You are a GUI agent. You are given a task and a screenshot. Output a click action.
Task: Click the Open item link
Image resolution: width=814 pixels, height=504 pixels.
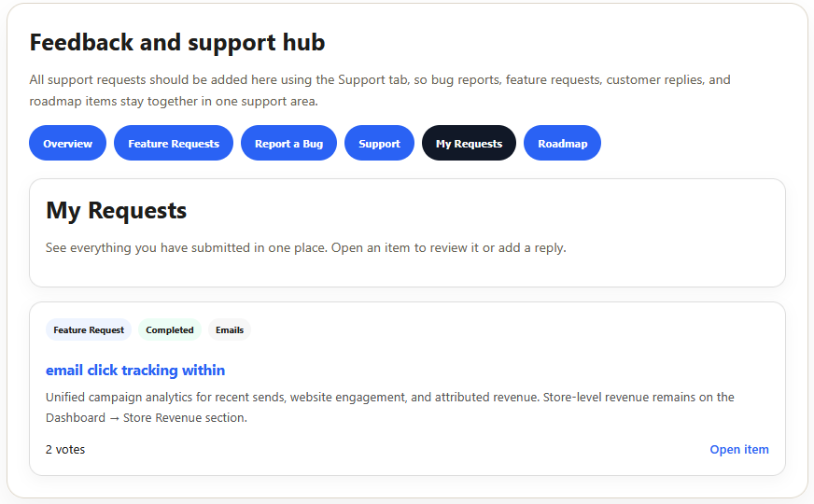[x=739, y=450]
